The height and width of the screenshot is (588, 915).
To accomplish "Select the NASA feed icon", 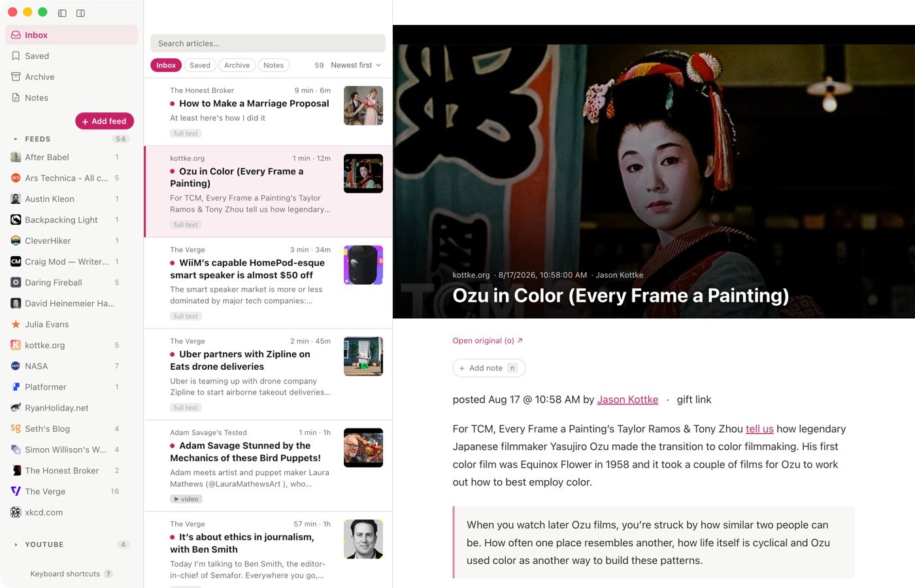I will point(16,367).
